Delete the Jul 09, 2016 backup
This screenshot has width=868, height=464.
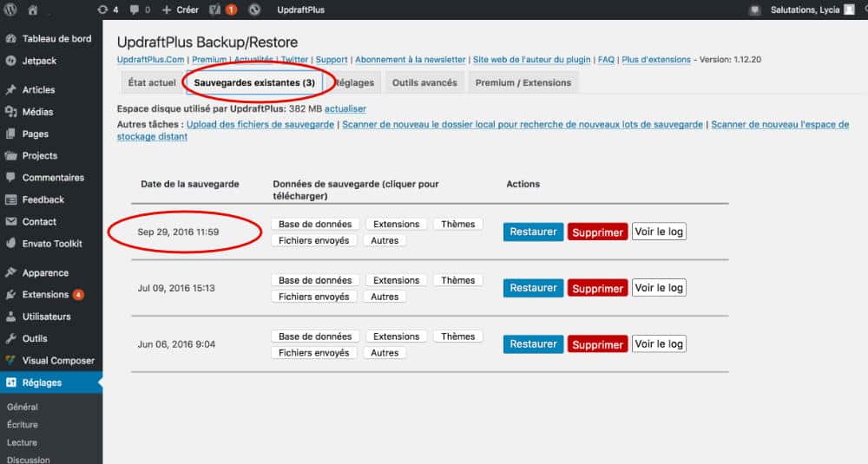pyautogui.click(x=598, y=288)
